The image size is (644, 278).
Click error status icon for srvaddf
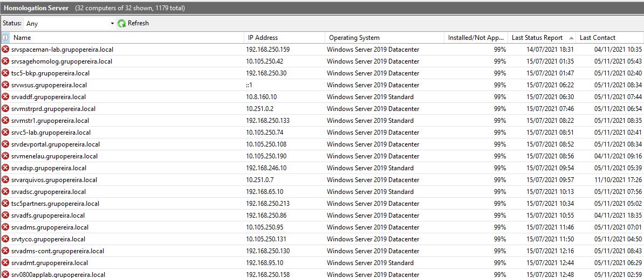(5, 97)
